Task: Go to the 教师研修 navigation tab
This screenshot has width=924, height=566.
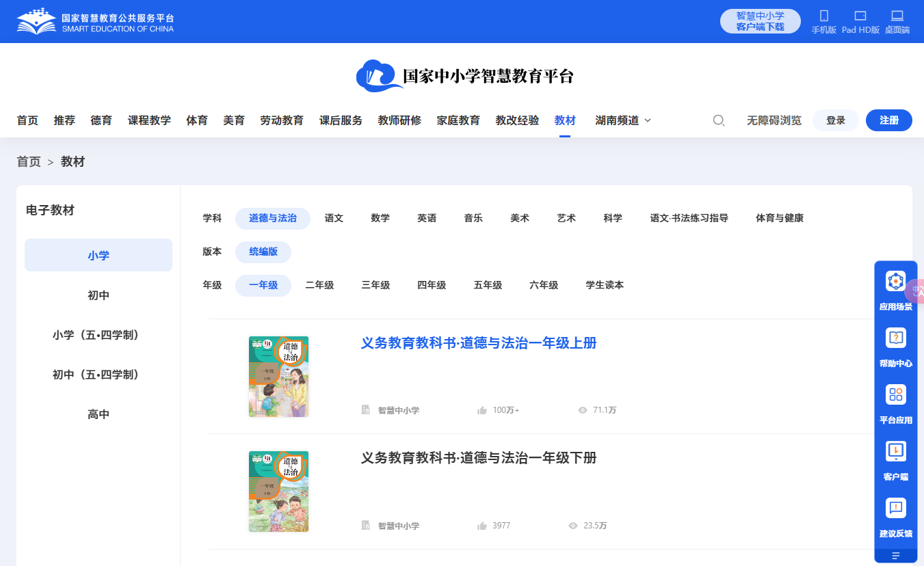Action: click(399, 120)
